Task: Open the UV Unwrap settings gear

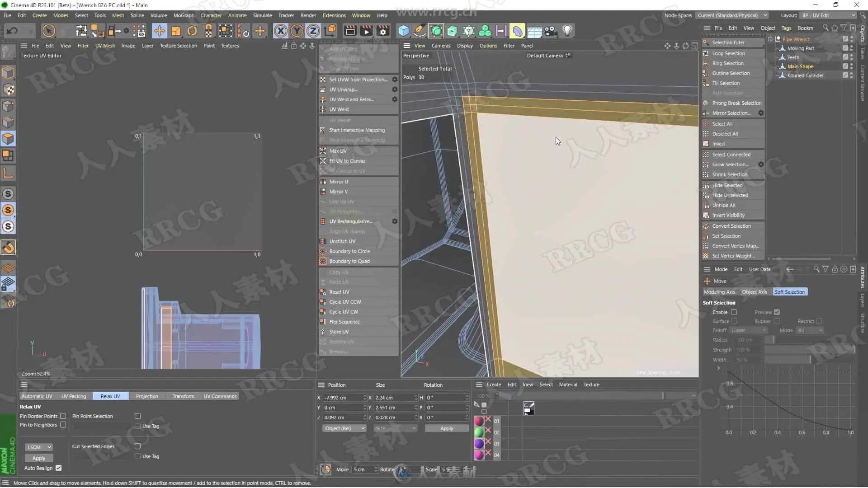Action: (x=395, y=89)
